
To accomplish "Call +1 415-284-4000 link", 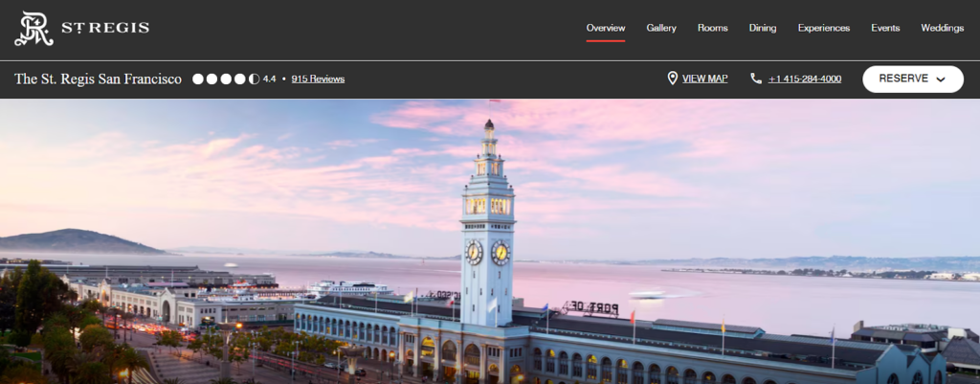I will (805, 79).
